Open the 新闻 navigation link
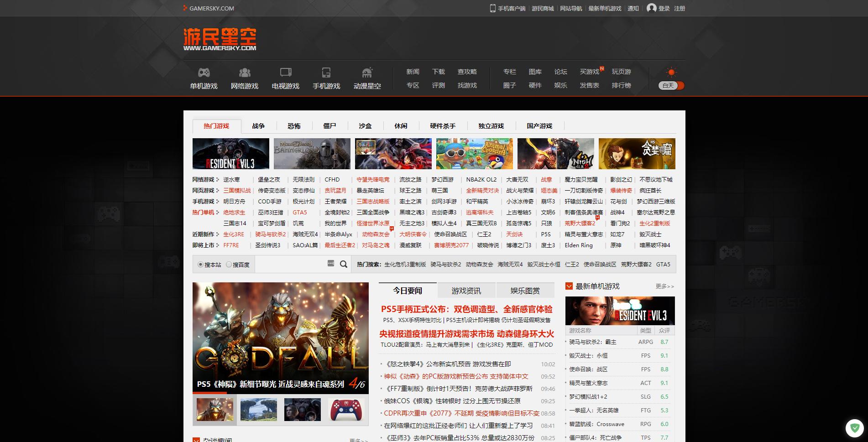Image resolution: width=868 pixels, height=442 pixels. click(413, 72)
